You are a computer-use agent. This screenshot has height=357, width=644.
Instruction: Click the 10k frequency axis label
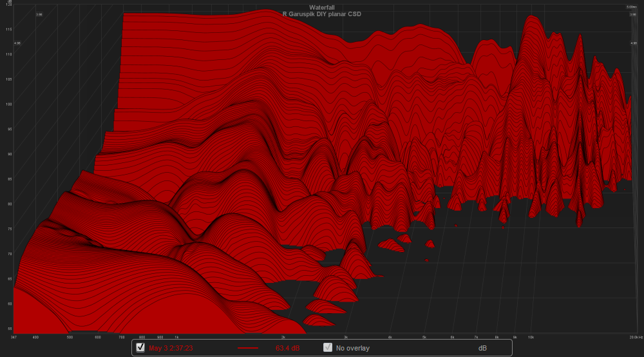coord(531,337)
